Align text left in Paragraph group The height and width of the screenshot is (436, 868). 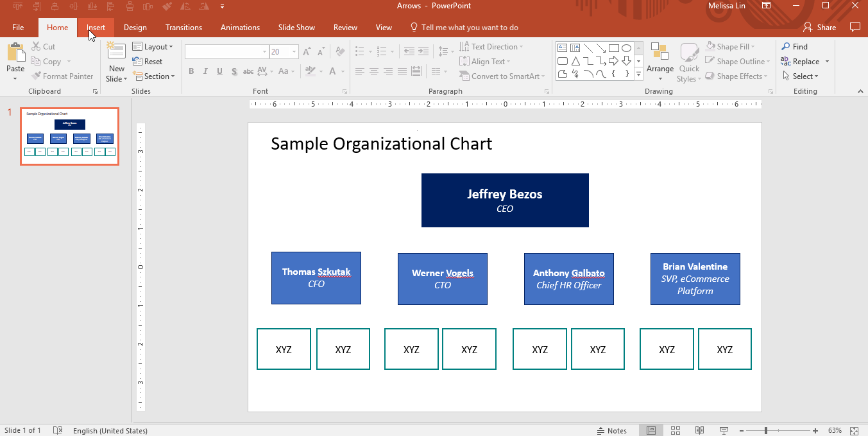click(x=360, y=71)
